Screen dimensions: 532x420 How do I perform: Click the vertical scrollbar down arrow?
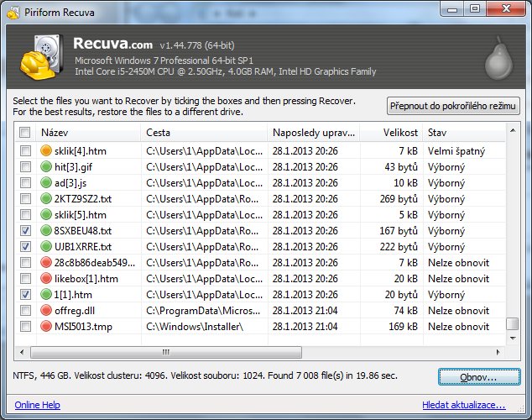point(513,339)
